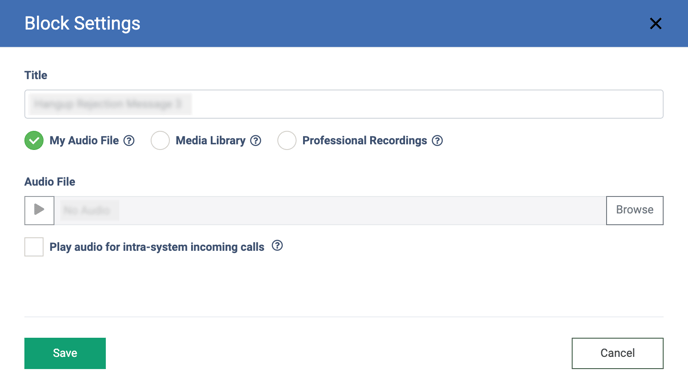Close the Block Settings dialog with the X
The width and height of the screenshot is (688, 386).
656,23
